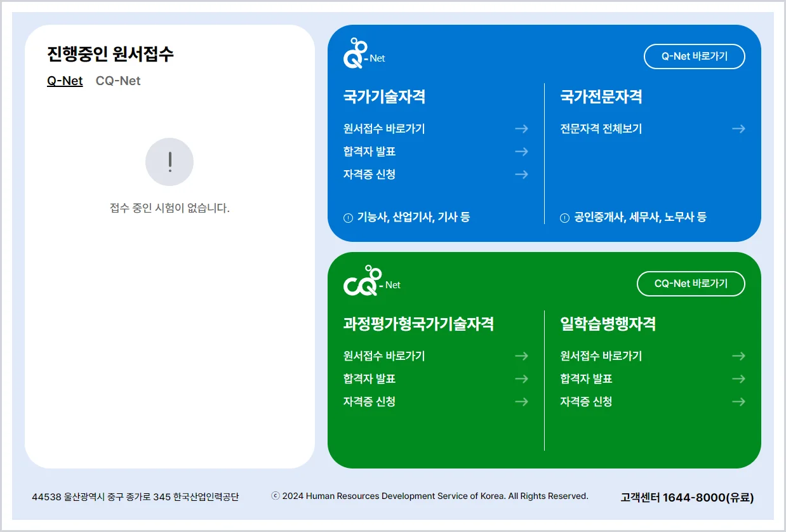Open 일학습병행자격 합격자 발표 link
786x532 pixels.
586,379
